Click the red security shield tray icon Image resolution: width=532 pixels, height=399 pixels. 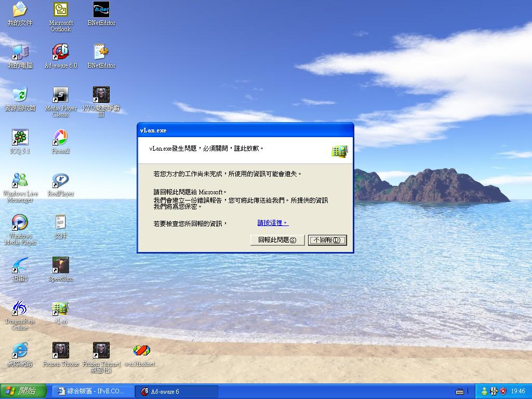tap(502, 391)
